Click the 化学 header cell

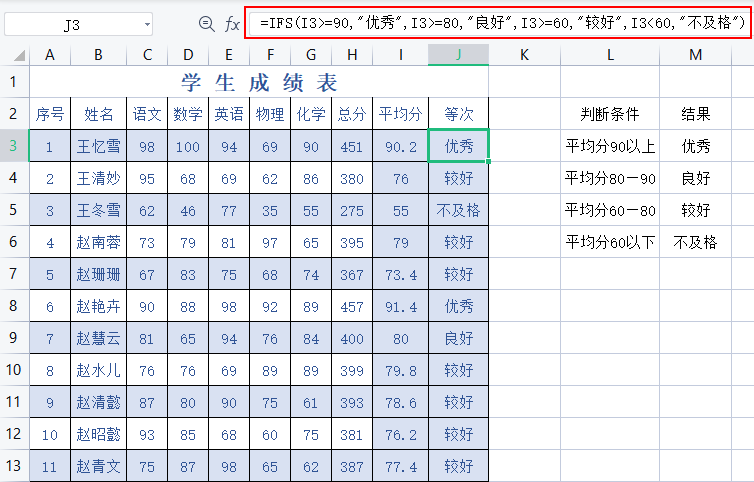tap(311, 114)
